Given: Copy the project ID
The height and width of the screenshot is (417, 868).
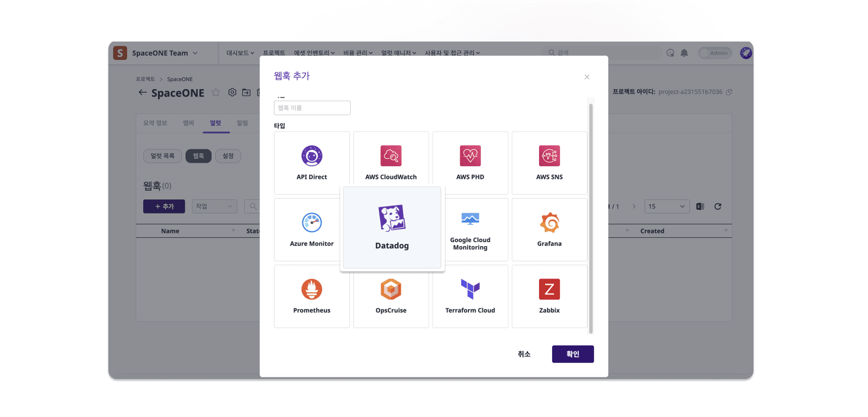Looking at the screenshot, I should (x=729, y=92).
